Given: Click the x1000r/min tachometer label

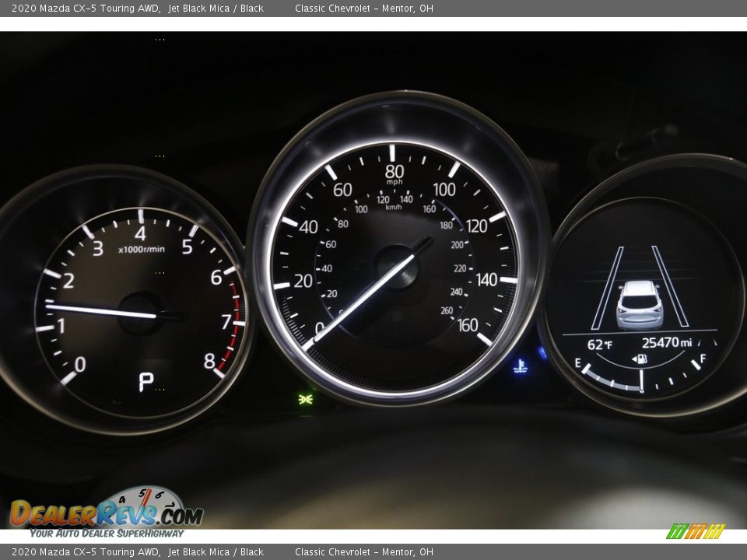Looking at the screenshot, I should click(141, 250).
